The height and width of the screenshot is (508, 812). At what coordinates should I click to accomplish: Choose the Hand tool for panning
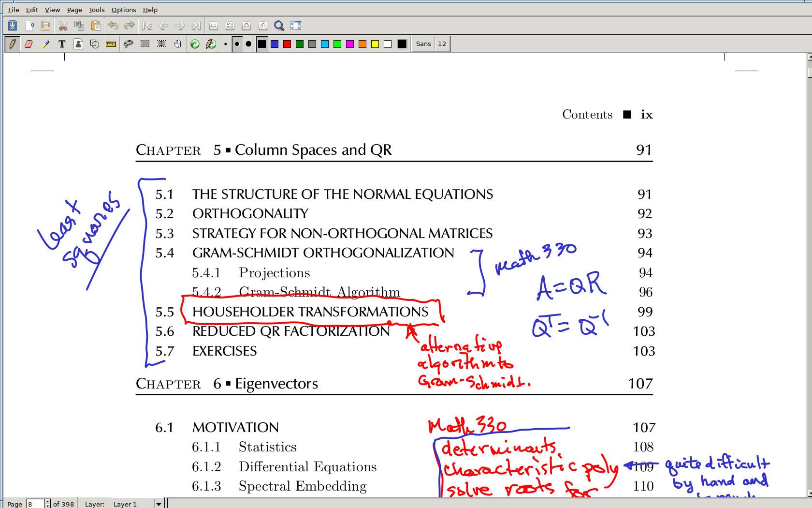pos(178,44)
